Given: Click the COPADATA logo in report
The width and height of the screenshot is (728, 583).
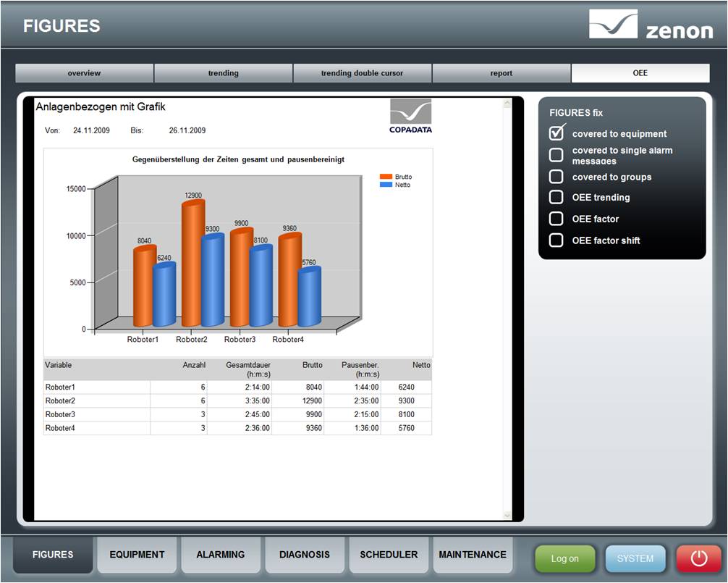Looking at the screenshot, I should (x=410, y=116).
